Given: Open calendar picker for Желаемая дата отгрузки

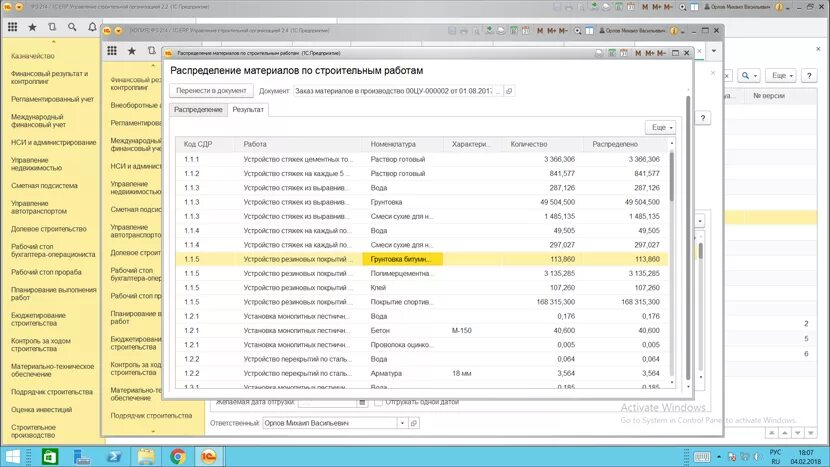Looking at the screenshot, I should (362, 402).
